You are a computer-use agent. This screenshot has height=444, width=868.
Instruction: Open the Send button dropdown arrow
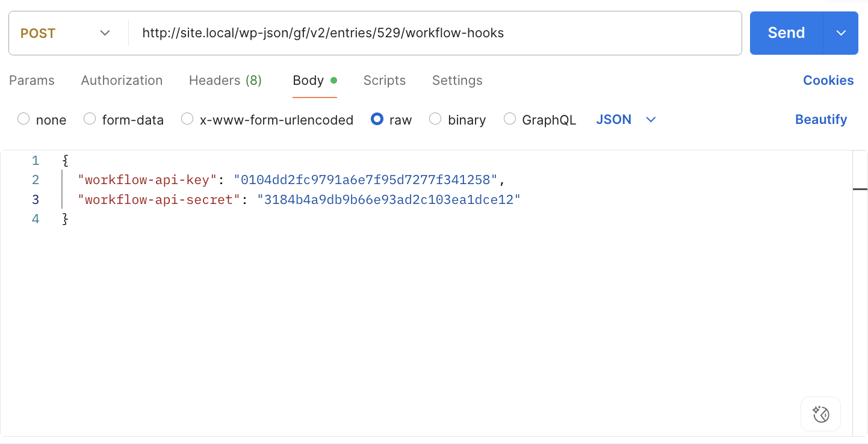click(x=841, y=33)
